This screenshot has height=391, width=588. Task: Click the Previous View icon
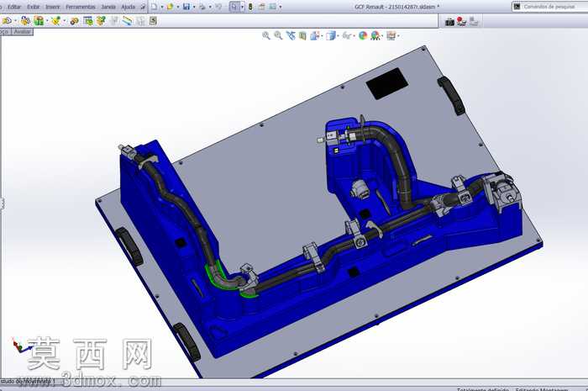pos(291,35)
